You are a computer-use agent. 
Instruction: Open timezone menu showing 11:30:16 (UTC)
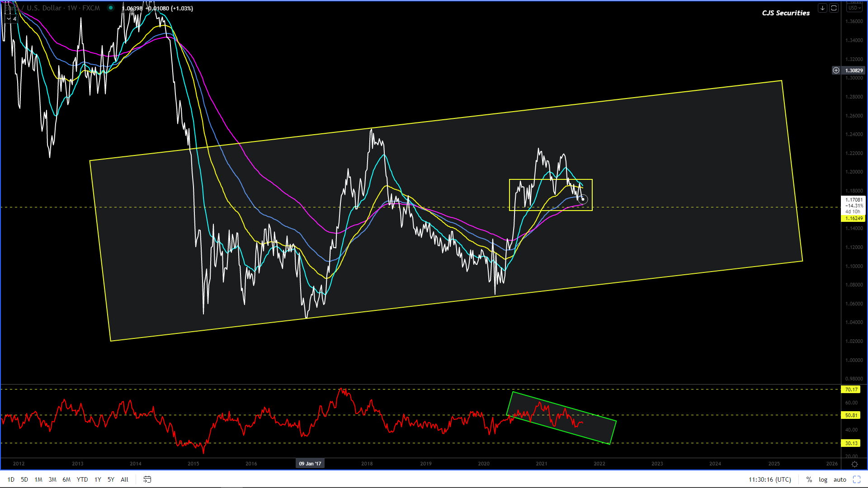coord(769,479)
